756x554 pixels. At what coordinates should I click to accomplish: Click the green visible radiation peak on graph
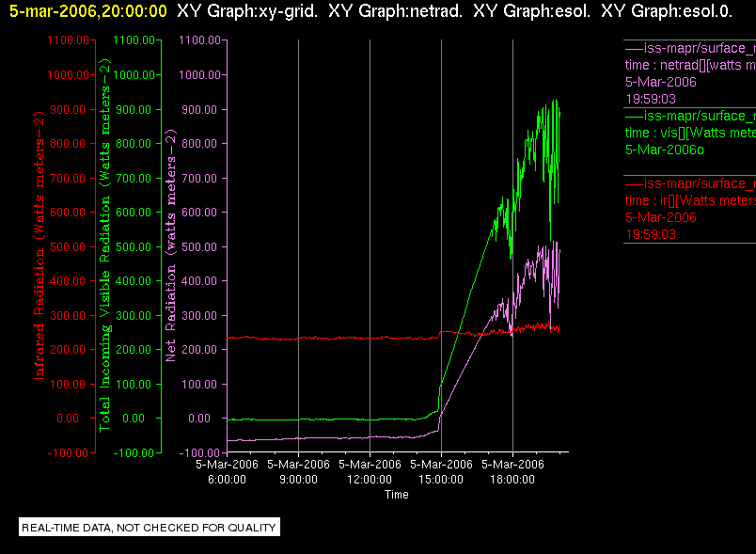pyautogui.click(x=555, y=103)
